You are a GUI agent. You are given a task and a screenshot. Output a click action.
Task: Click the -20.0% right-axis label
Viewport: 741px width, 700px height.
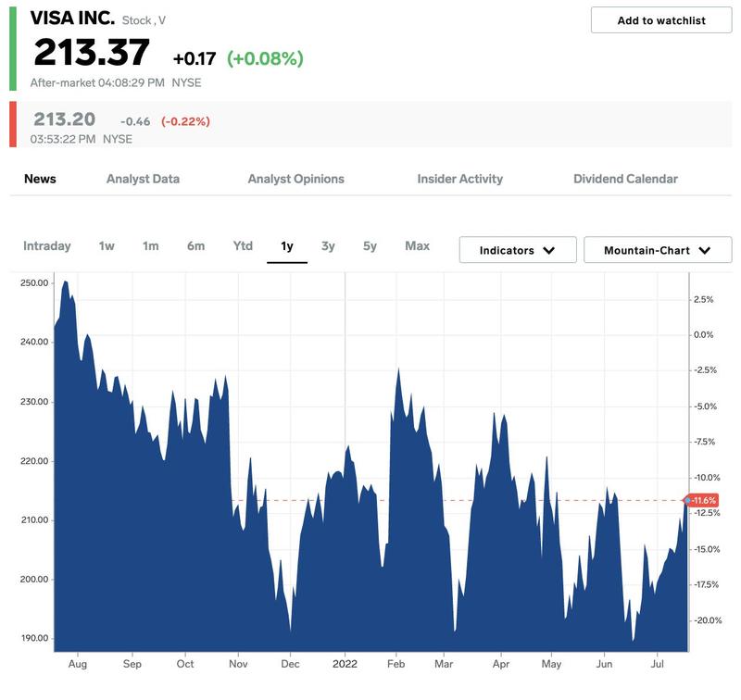[707, 620]
